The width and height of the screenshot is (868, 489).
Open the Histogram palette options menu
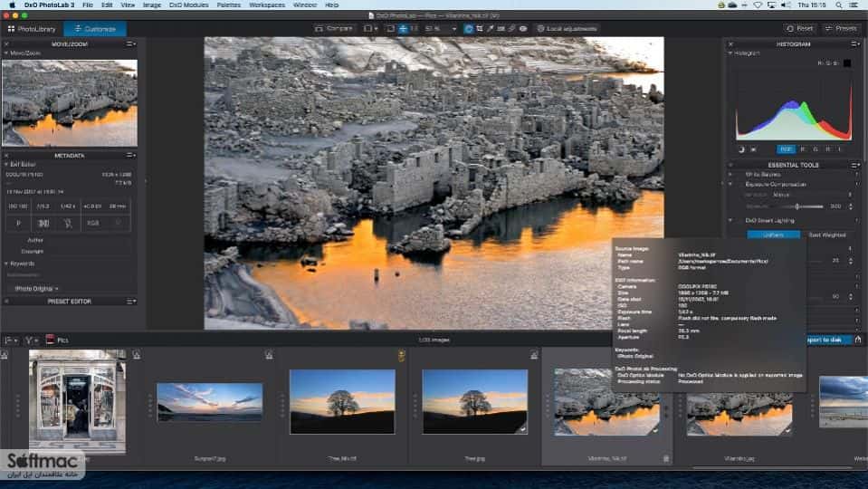tap(855, 43)
